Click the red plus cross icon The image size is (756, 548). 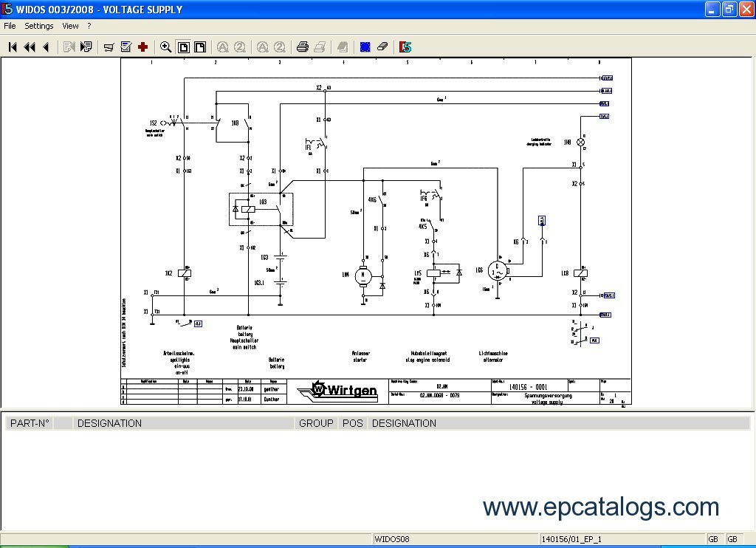click(x=143, y=47)
